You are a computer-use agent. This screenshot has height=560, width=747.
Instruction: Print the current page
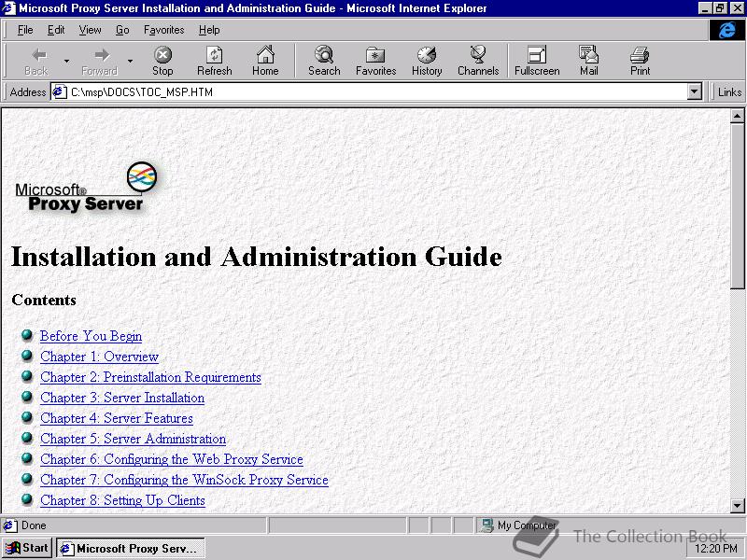coord(640,62)
